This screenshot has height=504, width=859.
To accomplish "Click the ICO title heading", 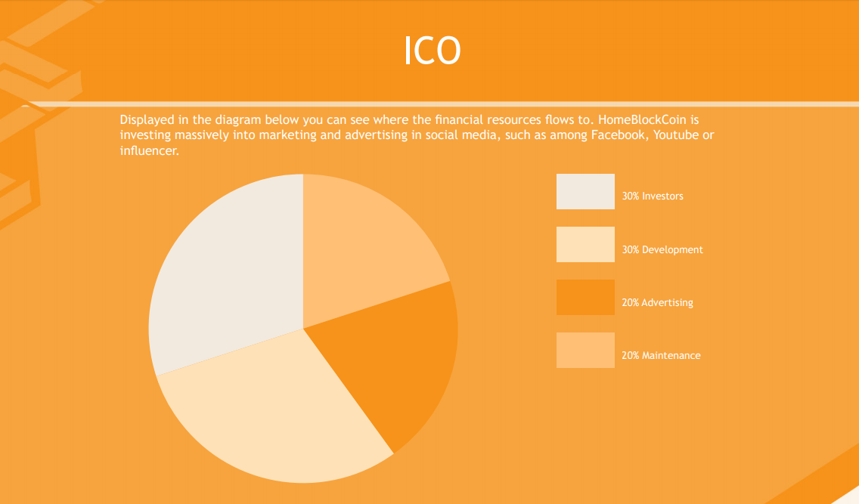I will point(433,51).
